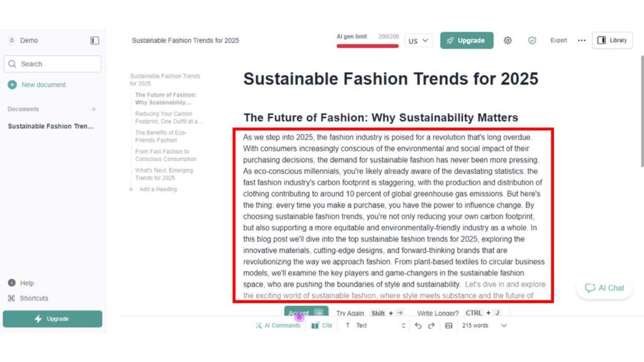Insert image using the picture icon
Screen dimensions: 644x362
[448, 326]
